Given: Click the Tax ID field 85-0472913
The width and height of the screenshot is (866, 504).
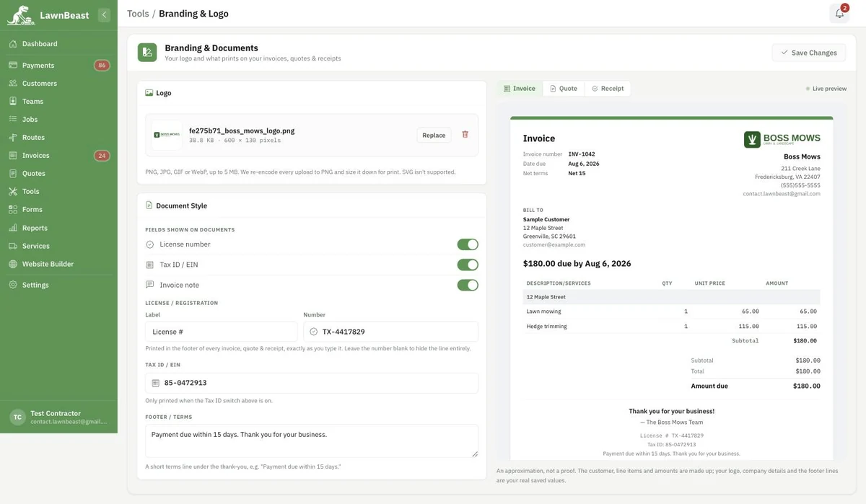Looking at the screenshot, I should click(312, 383).
